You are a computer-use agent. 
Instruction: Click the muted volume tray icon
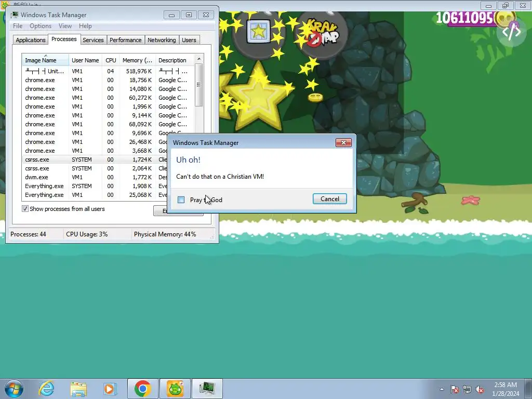click(x=480, y=390)
